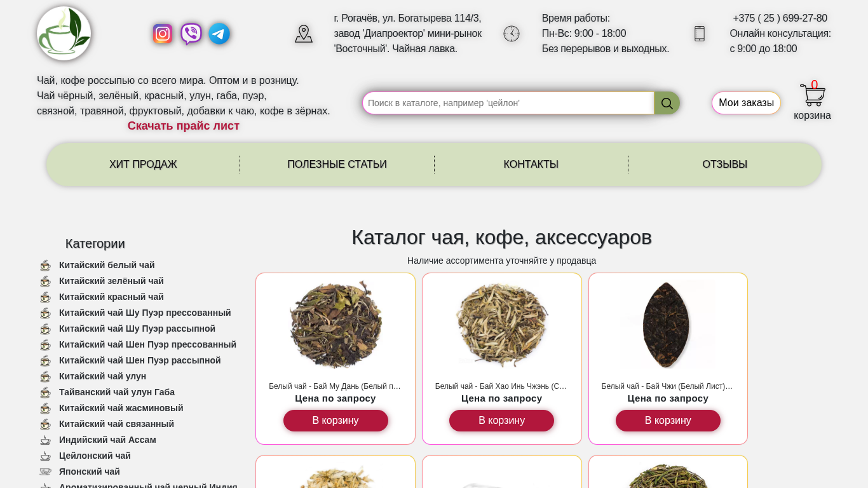Select category Тайванский чай улун Габа
This screenshot has height=488, width=868.
click(x=117, y=392)
